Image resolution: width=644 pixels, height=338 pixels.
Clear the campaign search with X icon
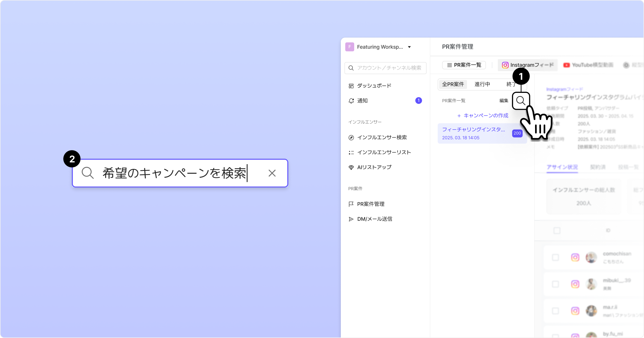point(272,173)
